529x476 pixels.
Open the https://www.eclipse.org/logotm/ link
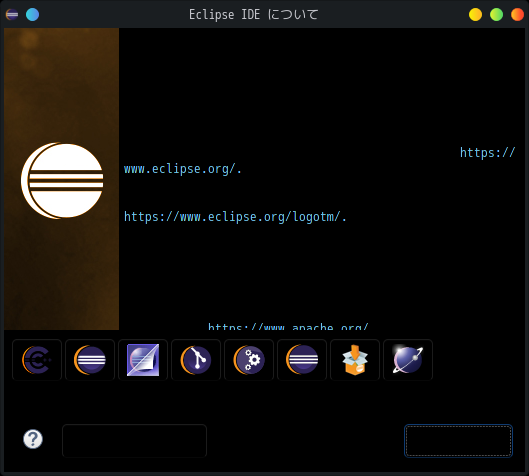(x=235, y=217)
